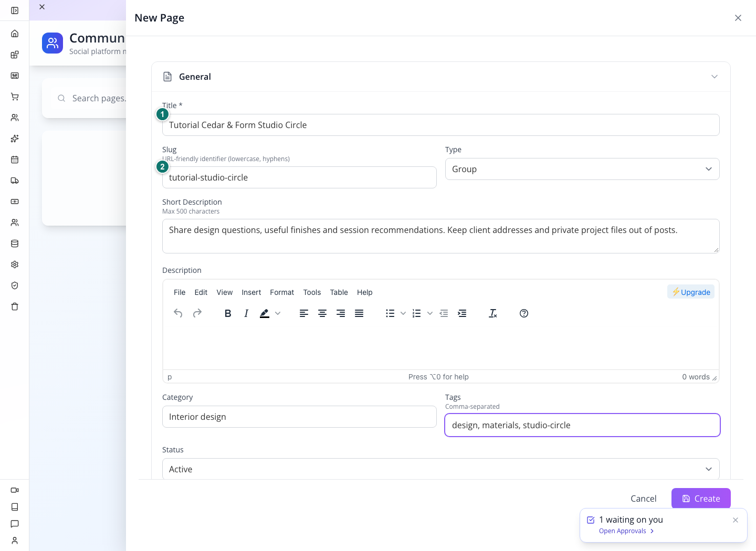This screenshot has height=551, width=756.
Task: Collapse the General section
Action: click(715, 77)
